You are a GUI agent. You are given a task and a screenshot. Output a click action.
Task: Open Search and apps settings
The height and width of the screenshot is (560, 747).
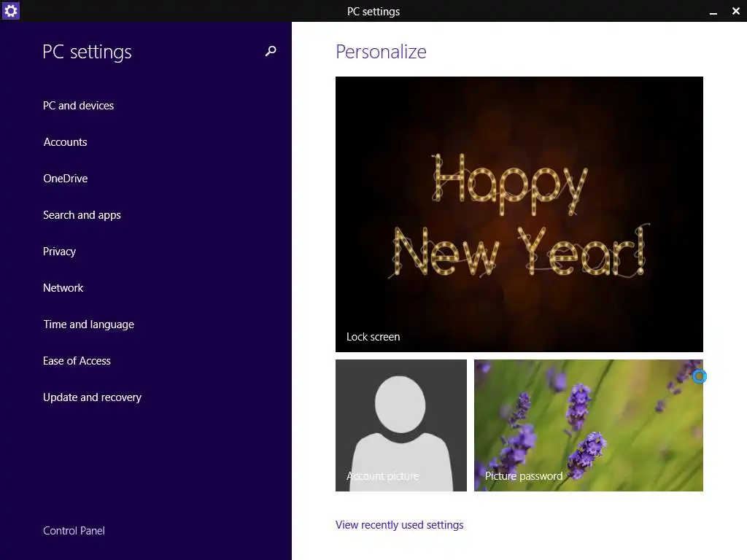82,215
